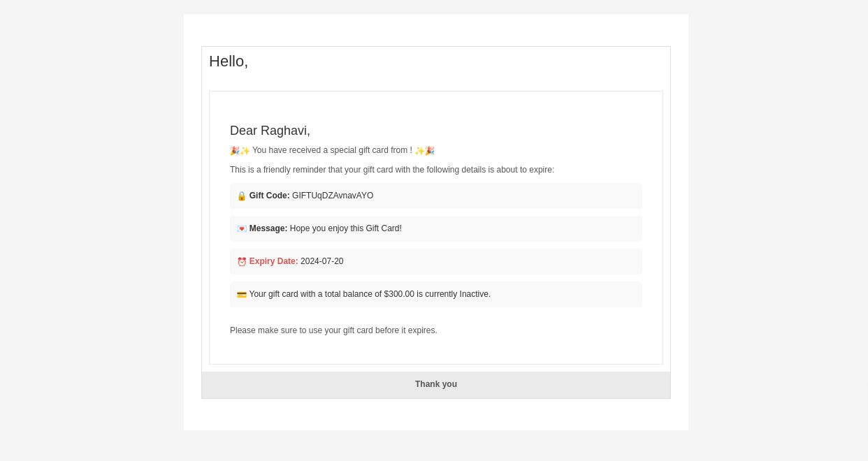Select the gift code GIFTUqDZAvnavAYO

pyautogui.click(x=333, y=196)
